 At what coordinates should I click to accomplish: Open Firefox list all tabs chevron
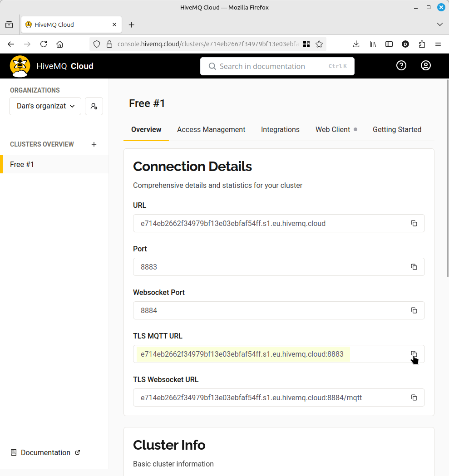click(x=439, y=25)
